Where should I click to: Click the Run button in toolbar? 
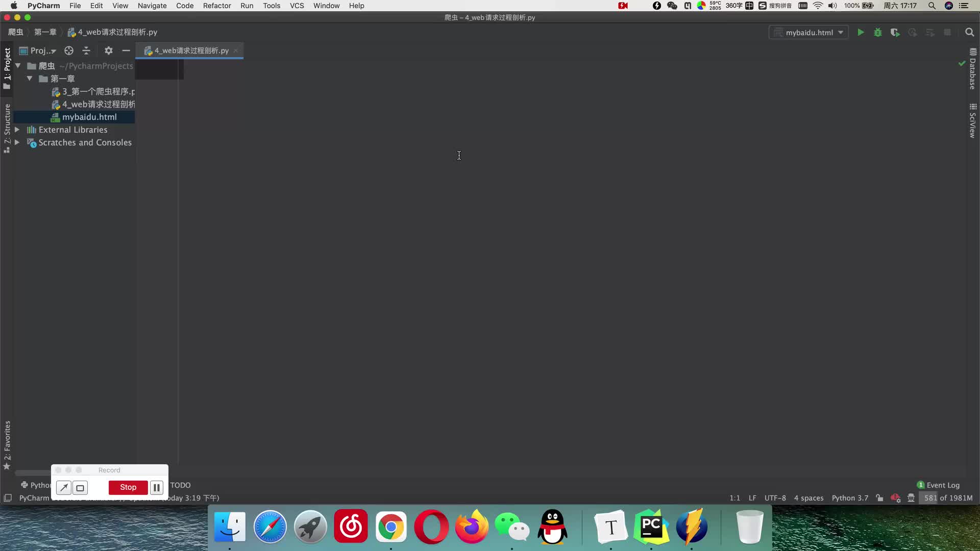(861, 32)
